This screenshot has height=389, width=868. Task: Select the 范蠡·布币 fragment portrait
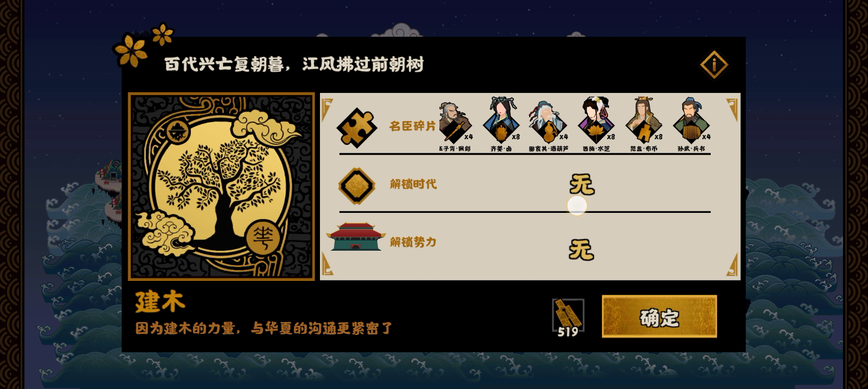(644, 121)
